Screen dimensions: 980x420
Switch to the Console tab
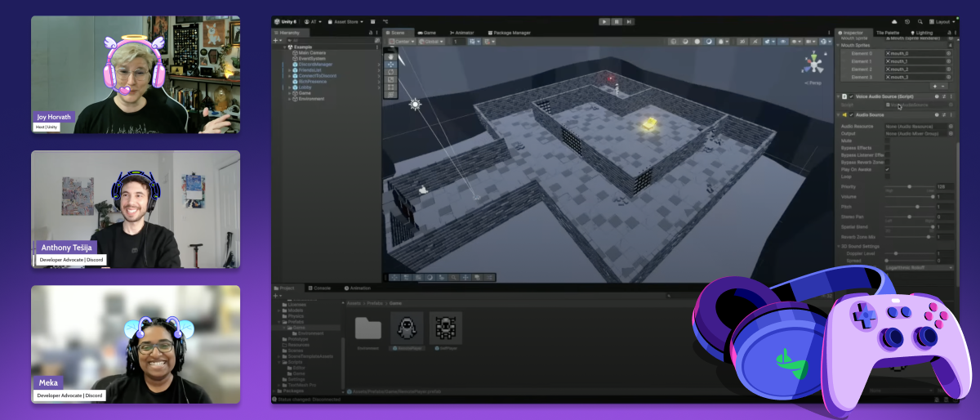(319, 288)
